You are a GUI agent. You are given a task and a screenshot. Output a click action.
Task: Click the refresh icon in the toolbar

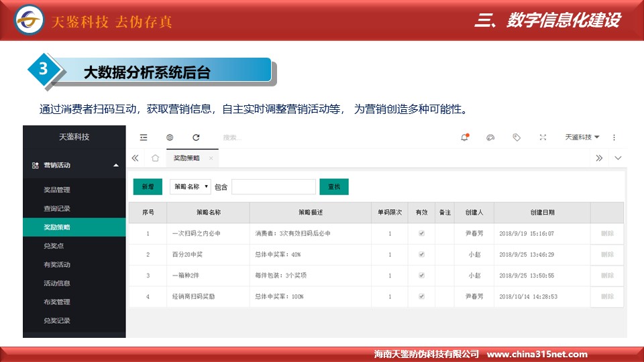196,137
